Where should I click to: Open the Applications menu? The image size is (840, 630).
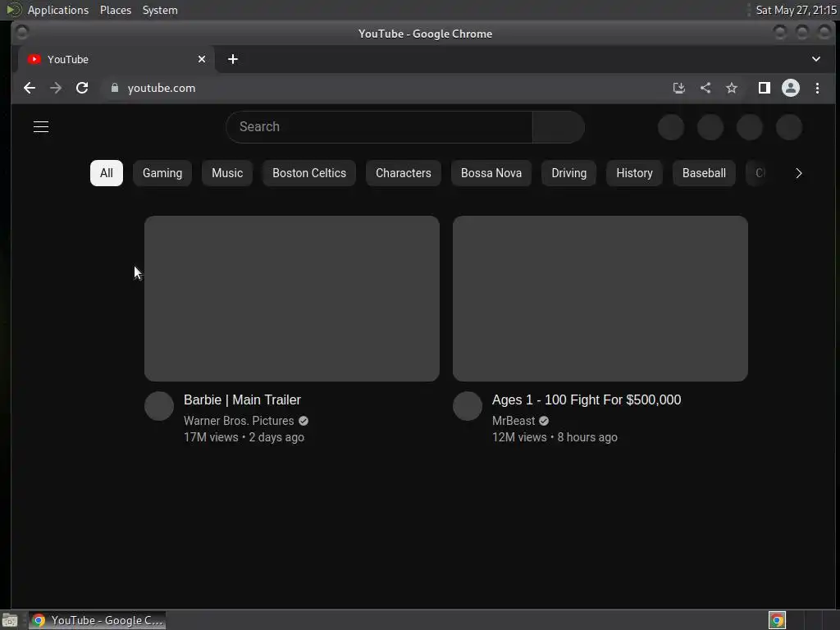(58, 10)
